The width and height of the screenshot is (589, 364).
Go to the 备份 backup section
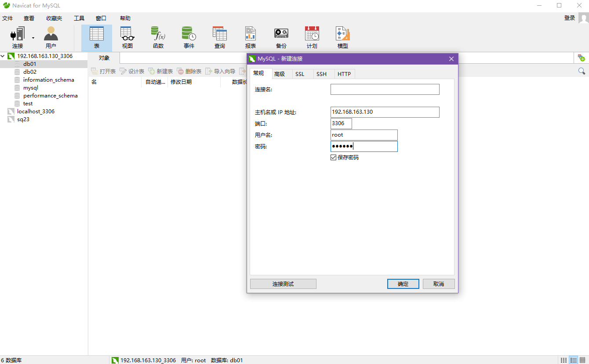point(281,38)
